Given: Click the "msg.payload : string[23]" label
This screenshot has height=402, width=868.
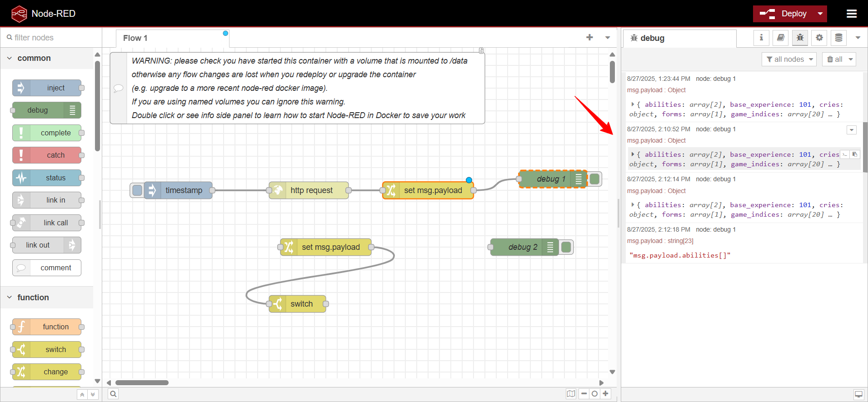Looking at the screenshot, I should [660, 241].
